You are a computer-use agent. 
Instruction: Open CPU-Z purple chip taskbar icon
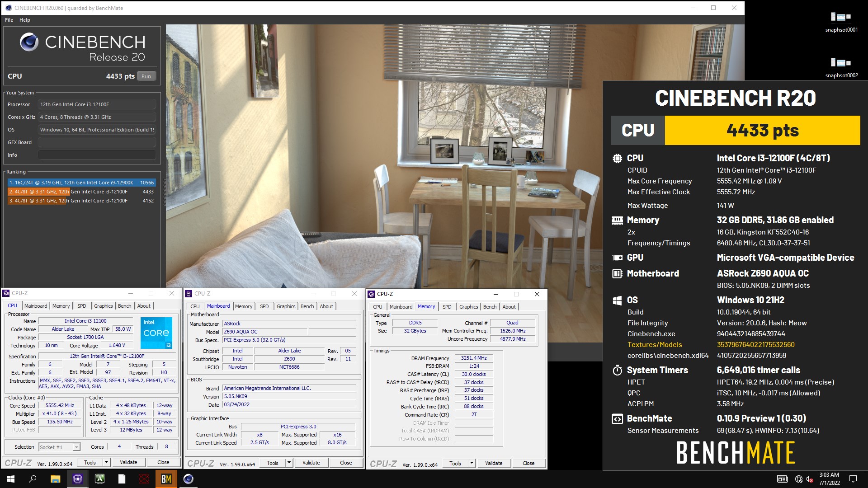tap(77, 479)
